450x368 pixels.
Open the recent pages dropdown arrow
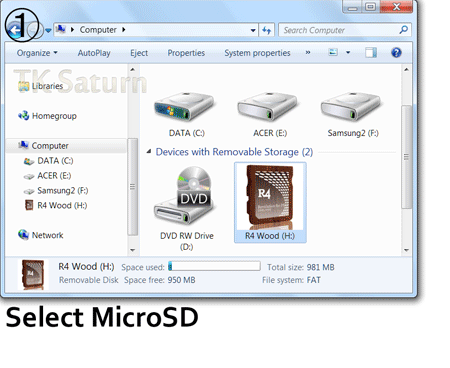coord(48,30)
